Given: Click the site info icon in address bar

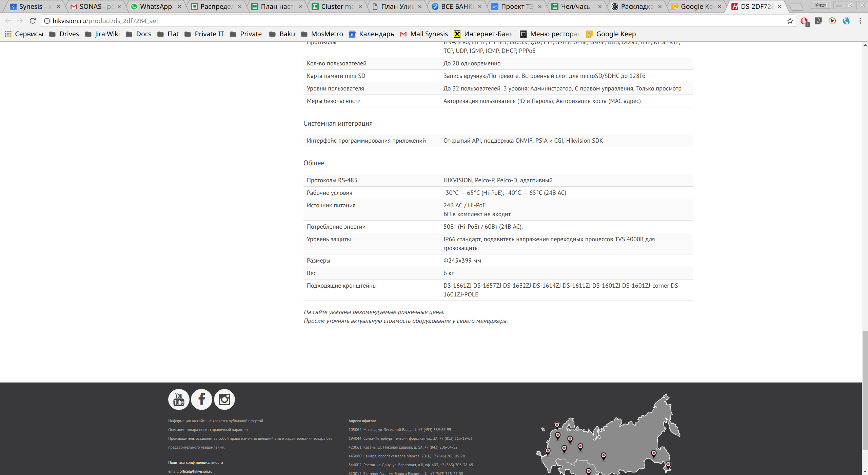Looking at the screenshot, I should click(x=47, y=21).
